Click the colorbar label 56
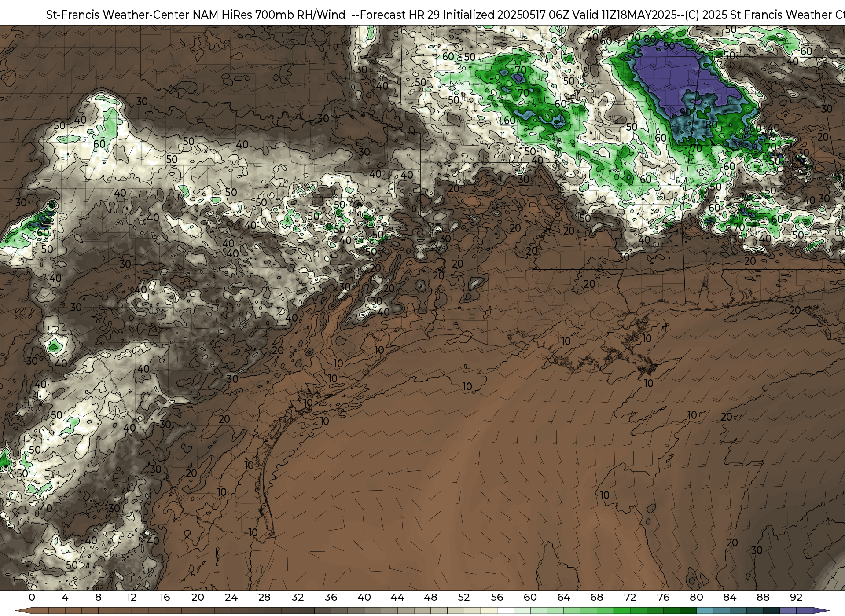845x616 pixels. point(497,598)
